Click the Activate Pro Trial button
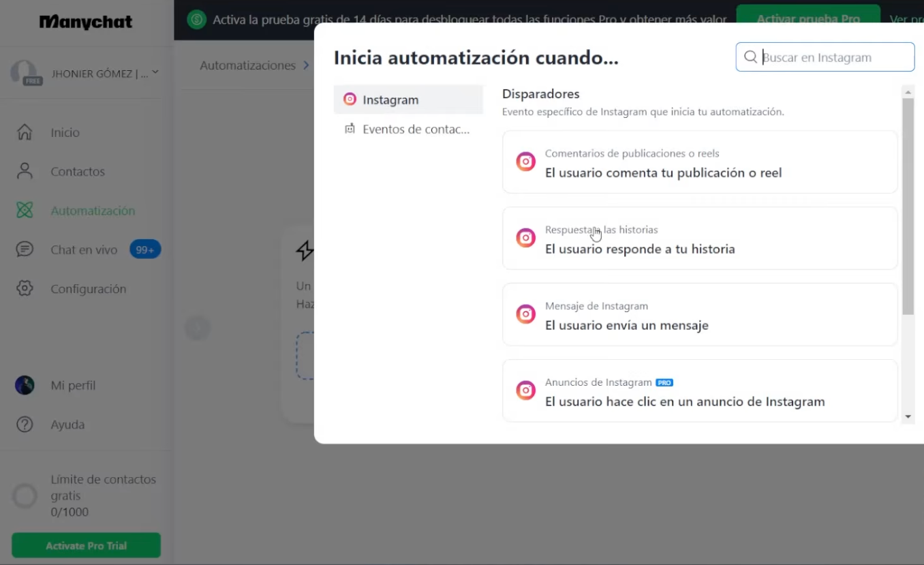 86,545
